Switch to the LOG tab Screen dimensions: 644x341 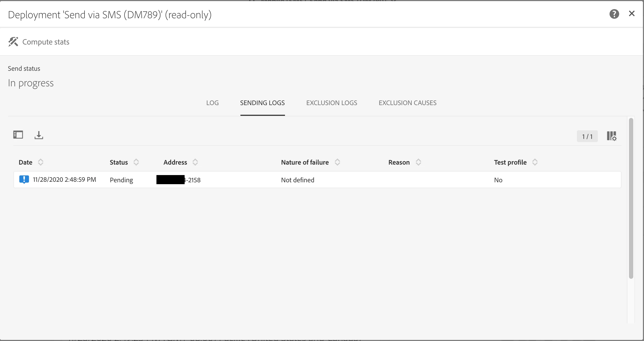[x=212, y=103]
